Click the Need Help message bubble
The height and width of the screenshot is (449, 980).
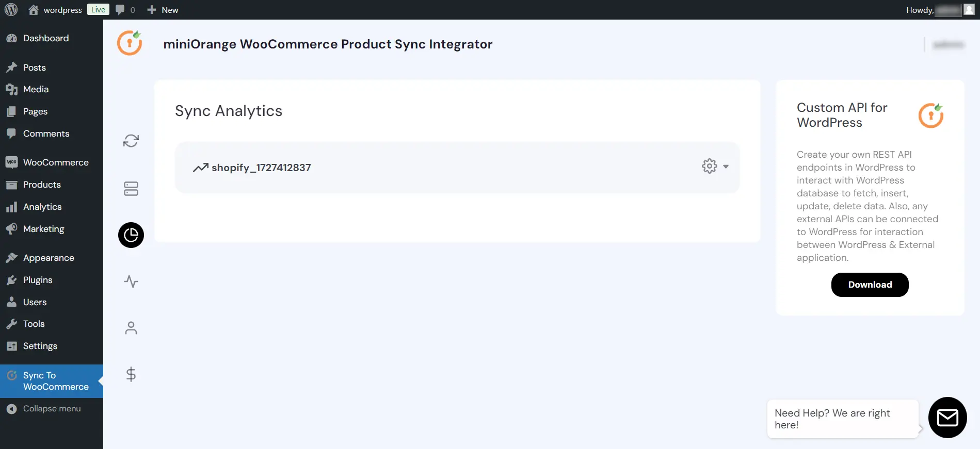click(x=843, y=419)
